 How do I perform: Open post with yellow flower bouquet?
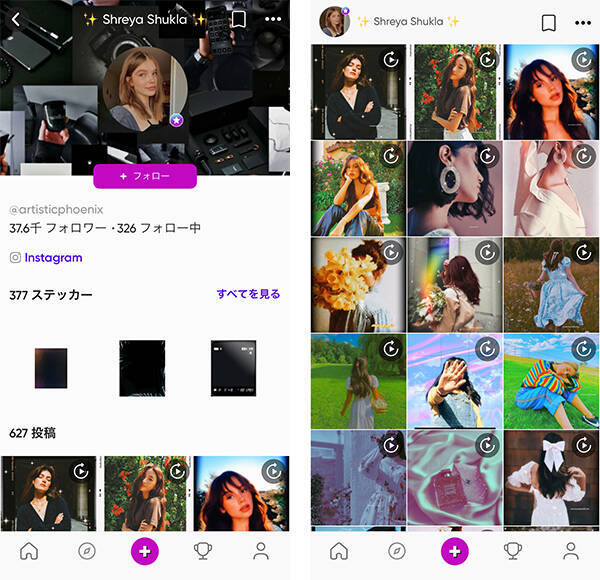[x=359, y=285]
